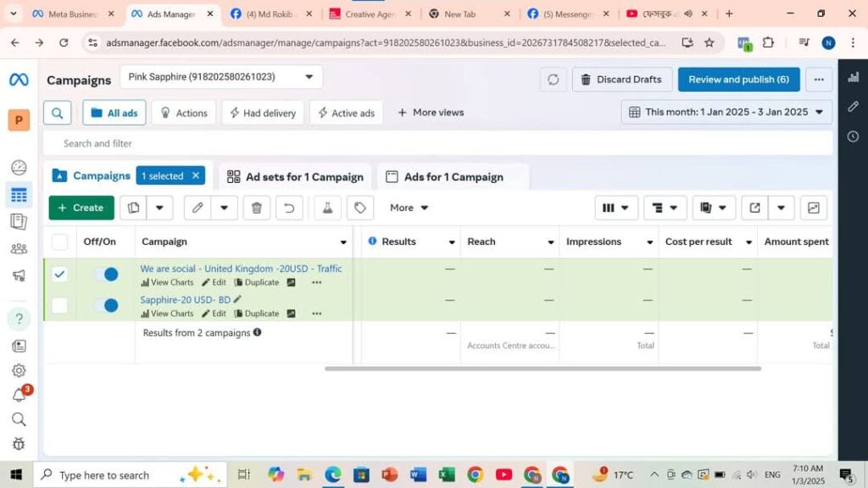The width and height of the screenshot is (868, 488).
Task: Open Audiences people icon in sidebar
Action: tap(19, 248)
